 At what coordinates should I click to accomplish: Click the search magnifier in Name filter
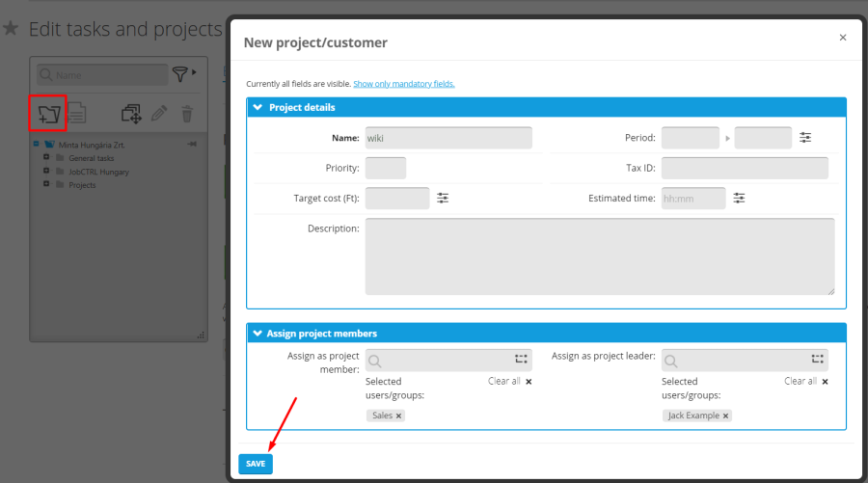coord(46,74)
